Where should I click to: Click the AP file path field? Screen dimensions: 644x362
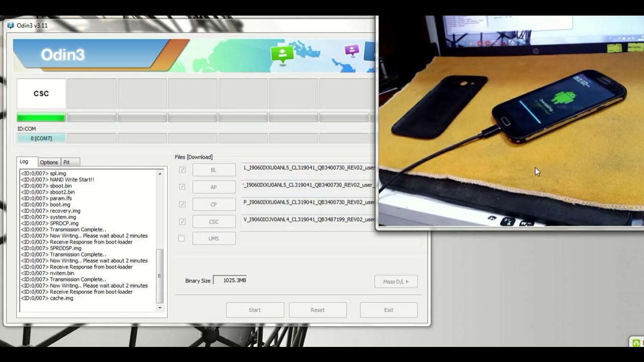308,185
